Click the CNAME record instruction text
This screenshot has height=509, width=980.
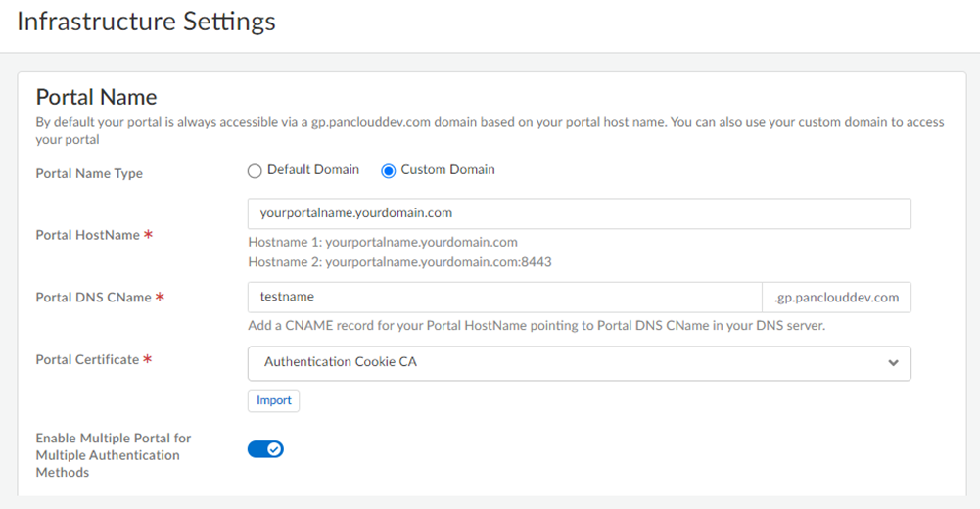coord(537,326)
